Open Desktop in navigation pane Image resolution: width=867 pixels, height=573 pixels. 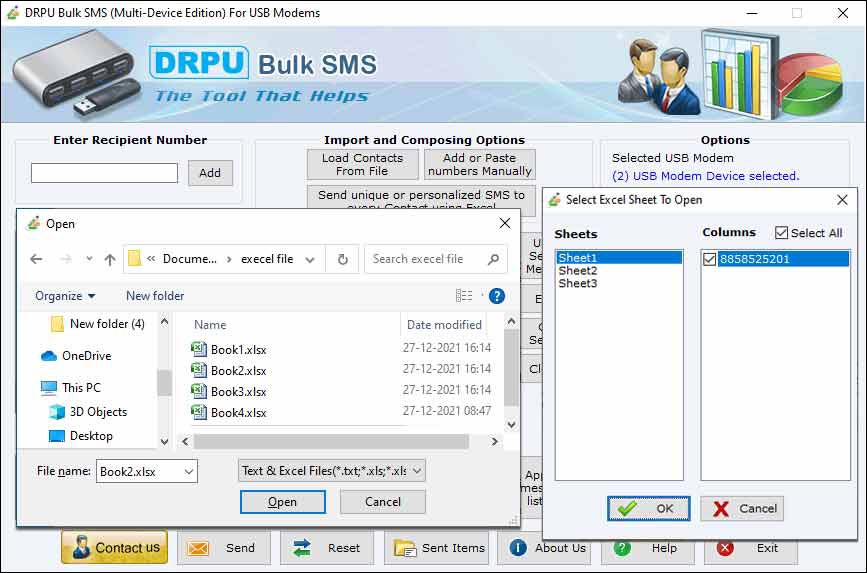tap(81, 436)
